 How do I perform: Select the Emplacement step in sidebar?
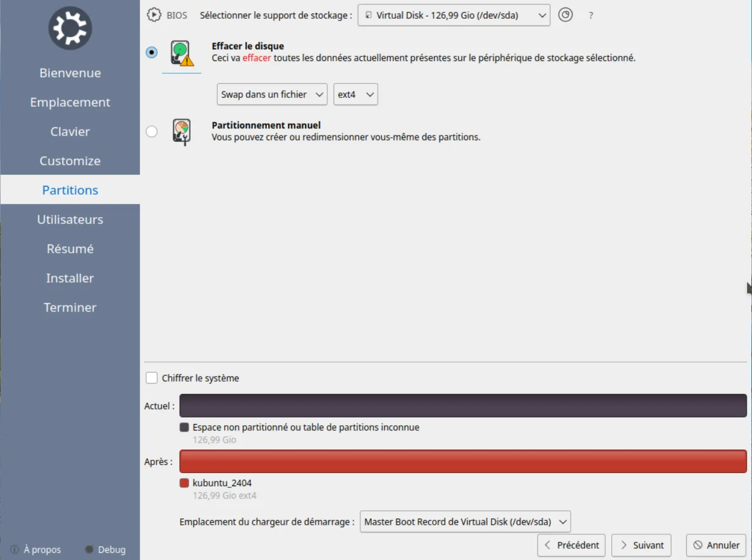point(70,102)
